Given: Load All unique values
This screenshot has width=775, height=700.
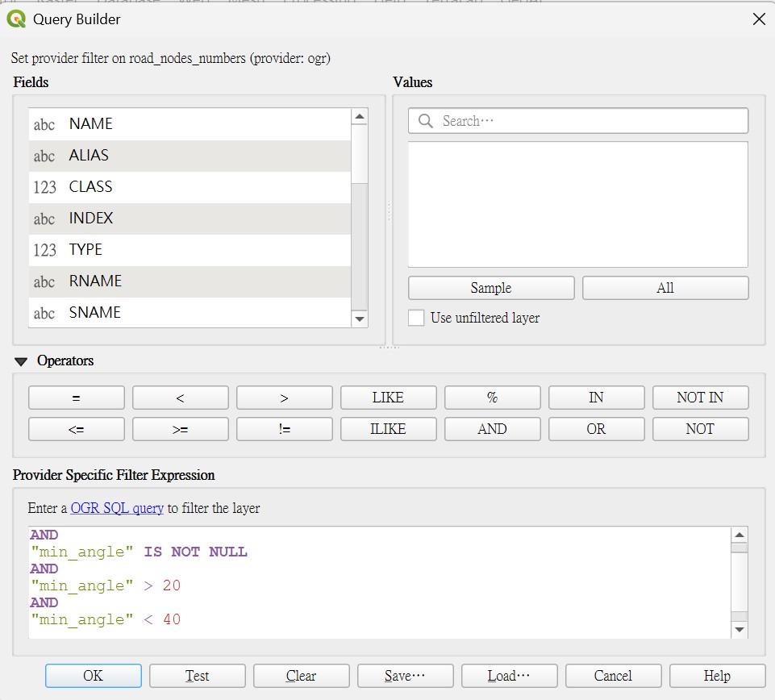Looking at the screenshot, I should [x=665, y=288].
